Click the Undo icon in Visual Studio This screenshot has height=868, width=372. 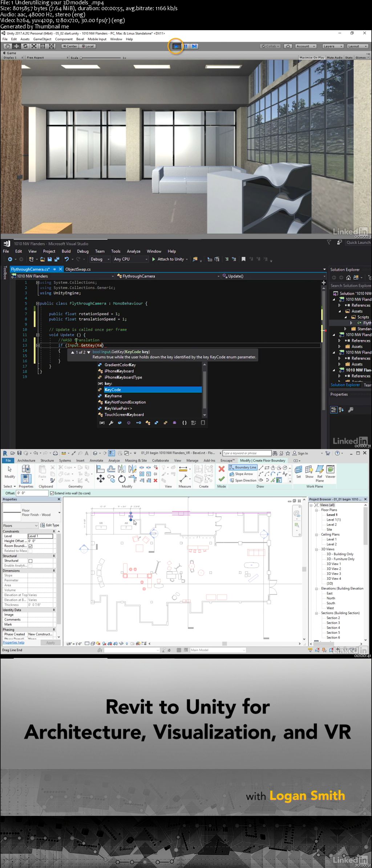pos(66,259)
